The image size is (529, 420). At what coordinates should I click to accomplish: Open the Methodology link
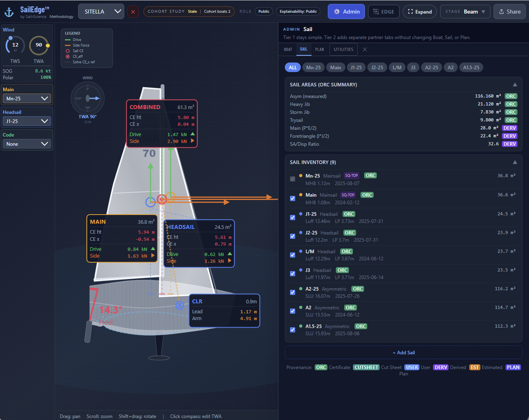[61, 17]
